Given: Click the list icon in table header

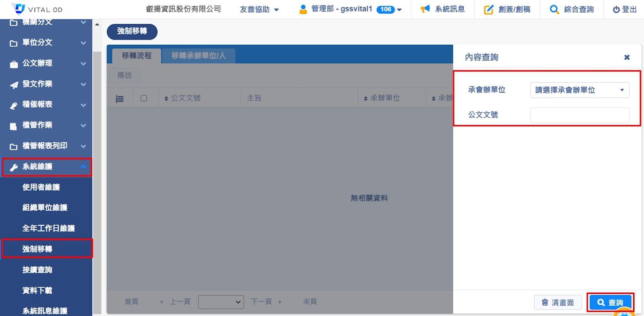Looking at the screenshot, I should click(x=120, y=99).
